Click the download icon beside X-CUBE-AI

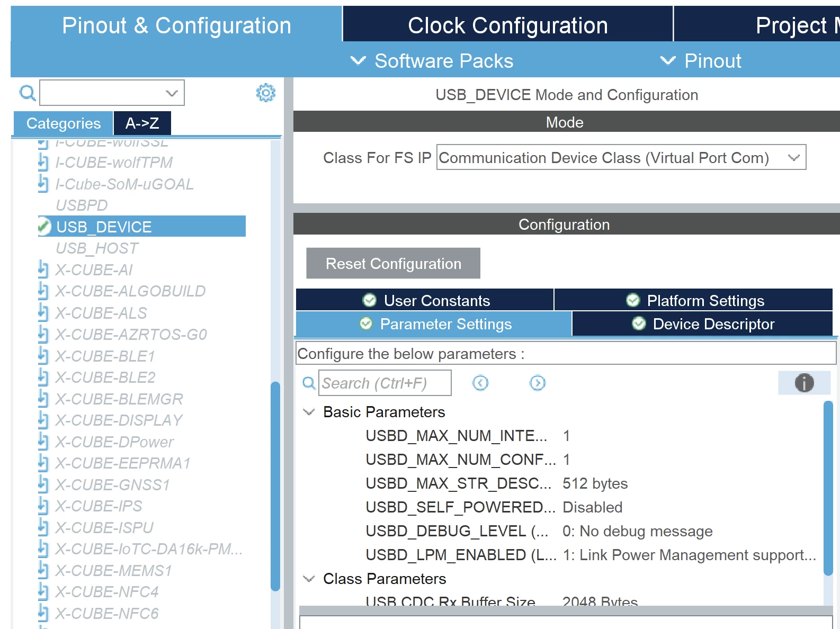43,269
